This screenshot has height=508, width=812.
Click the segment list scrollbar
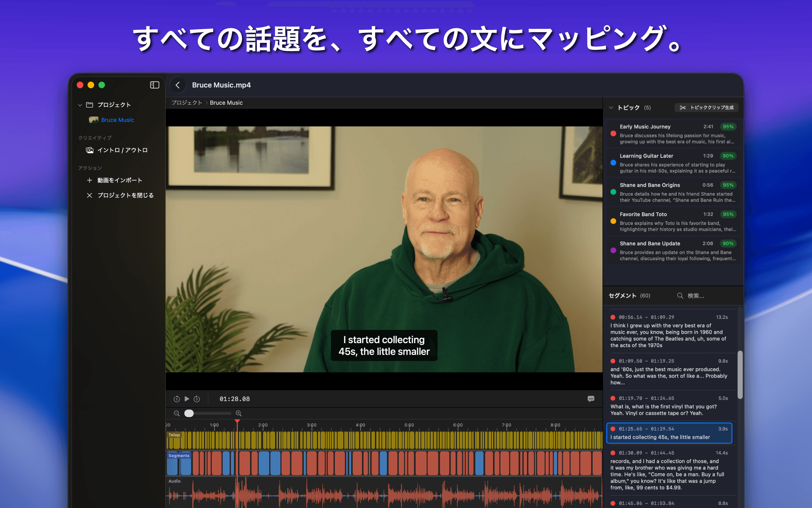pos(740,375)
